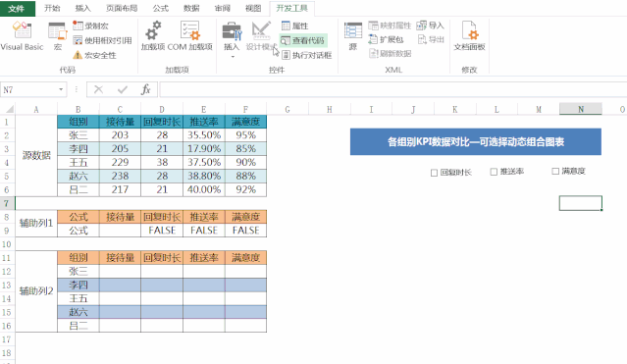Check the 推送率 checkbox
Image resolution: width=627 pixels, height=364 pixels.
[x=494, y=172]
